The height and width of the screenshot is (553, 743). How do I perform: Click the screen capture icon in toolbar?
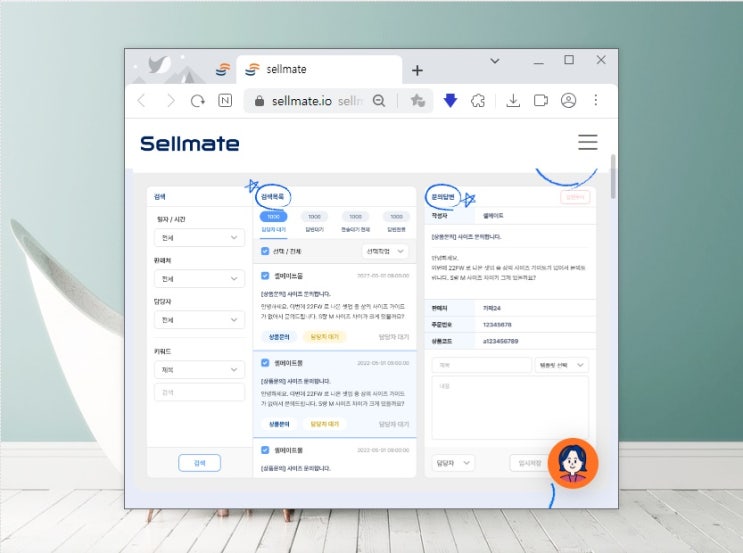[x=541, y=100]
